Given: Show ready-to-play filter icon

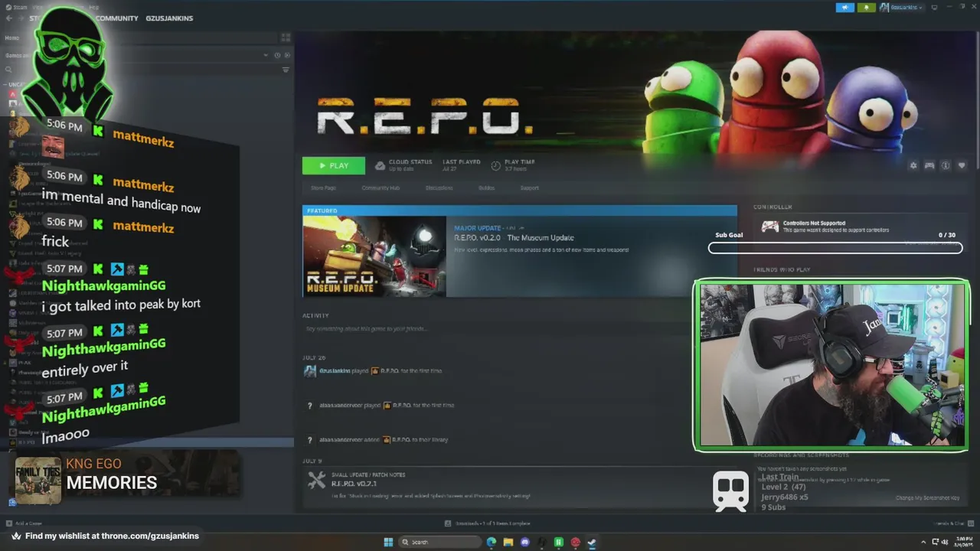Looking at the screenshot, I should click(x=286, y=55).
